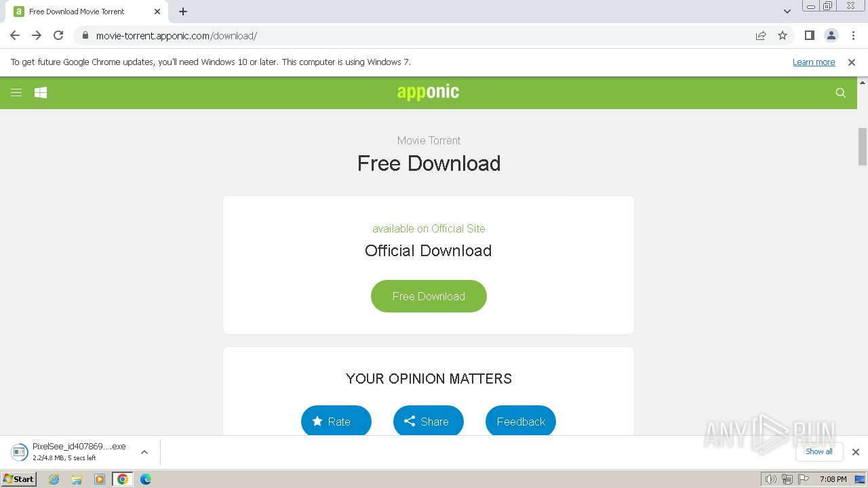
Task: Click the Share button
Action: pyautogui.click(x=429, y=421)
